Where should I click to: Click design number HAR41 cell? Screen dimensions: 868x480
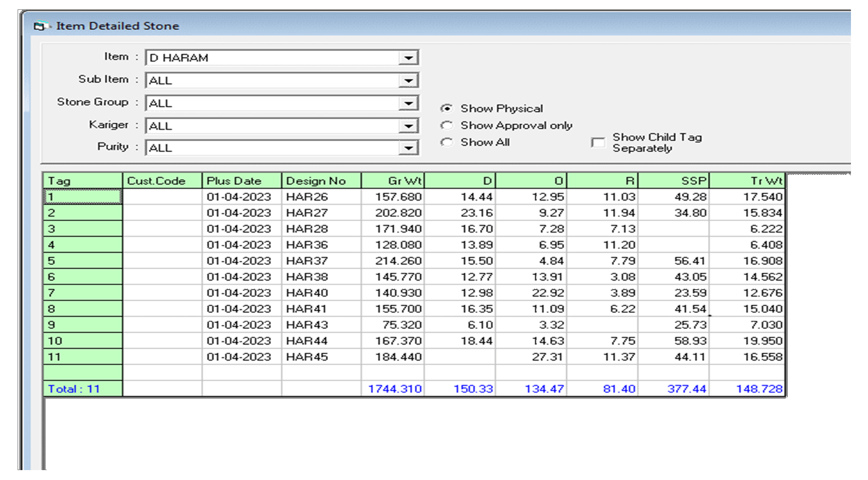click(x=322, y=308)
